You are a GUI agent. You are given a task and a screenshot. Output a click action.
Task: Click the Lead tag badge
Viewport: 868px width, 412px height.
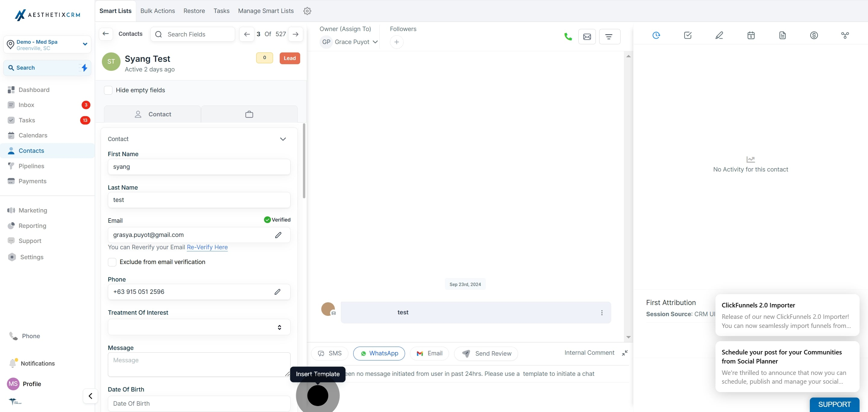(x=289, y=58)
